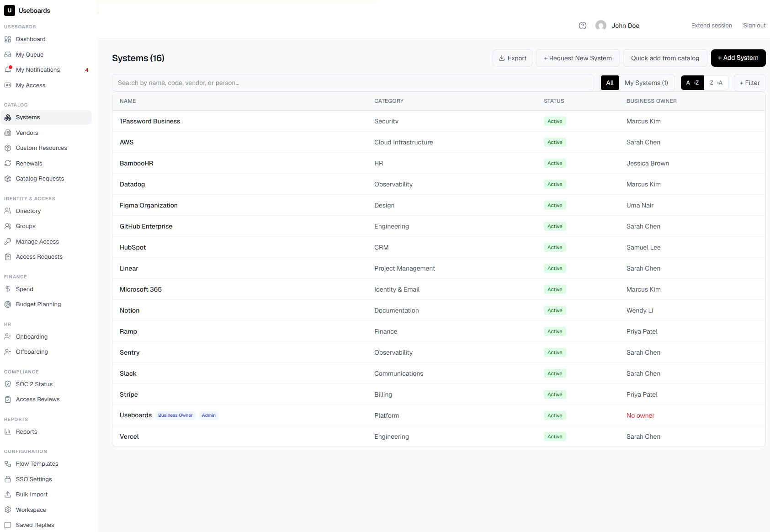This screenshot has width=770, height=532.
Task: Sort systems Z to A
Action: (x=716, y=83)
